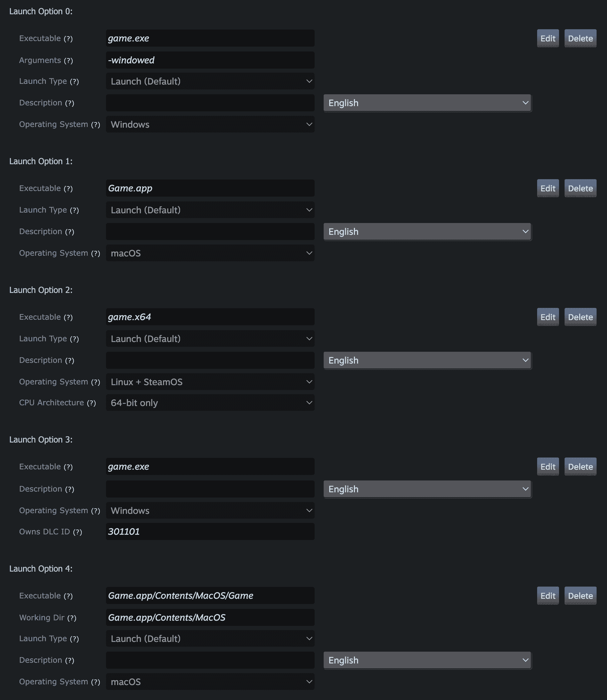Screen dimensions: 607x700
Task: Click Operating System help icon under Launch Option 1
Action: 96,253
